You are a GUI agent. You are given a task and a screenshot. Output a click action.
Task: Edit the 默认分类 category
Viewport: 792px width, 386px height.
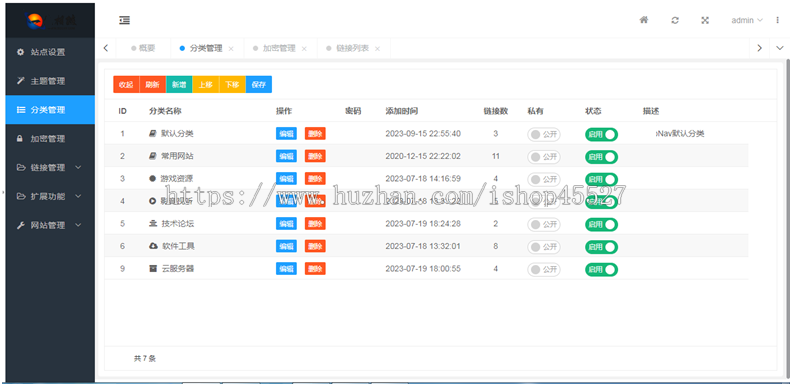(286, 133)
